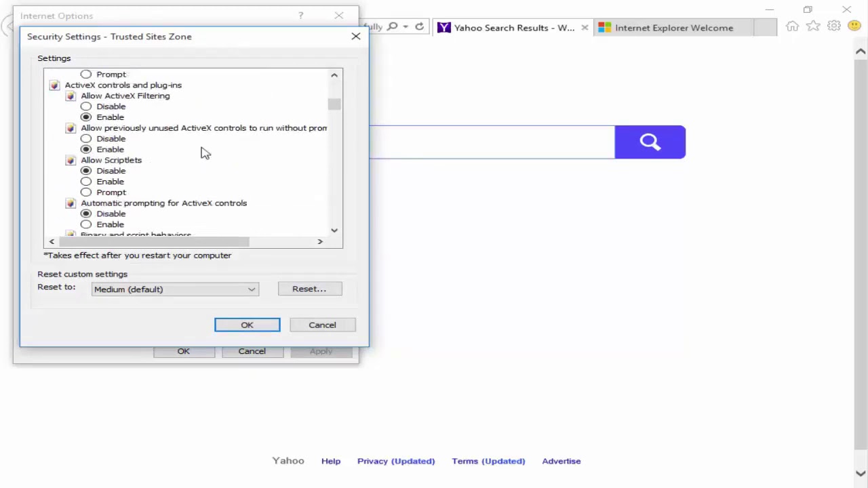Cancel the Security Settings dialog
Image resolution: width=868 pixels, height=488 pixels.
tap(322, 325)
